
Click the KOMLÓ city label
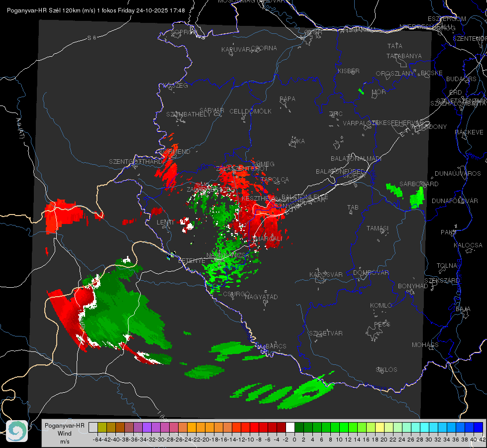click(381, 306)
